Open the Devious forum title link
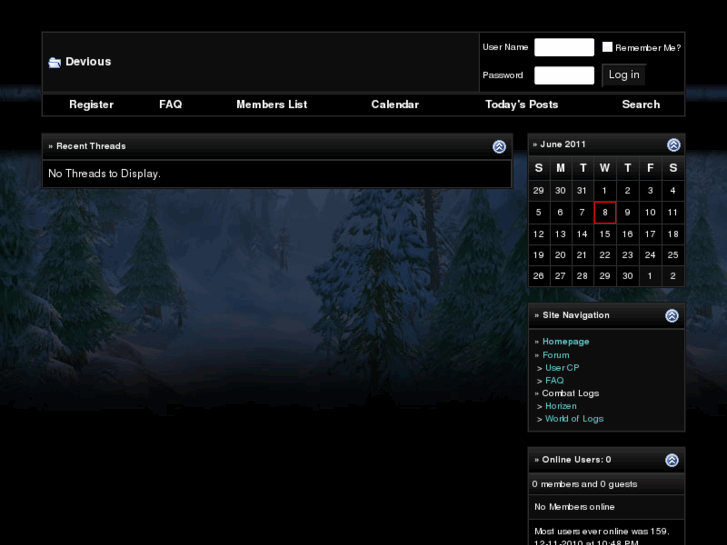 click(x=88, y=62)
